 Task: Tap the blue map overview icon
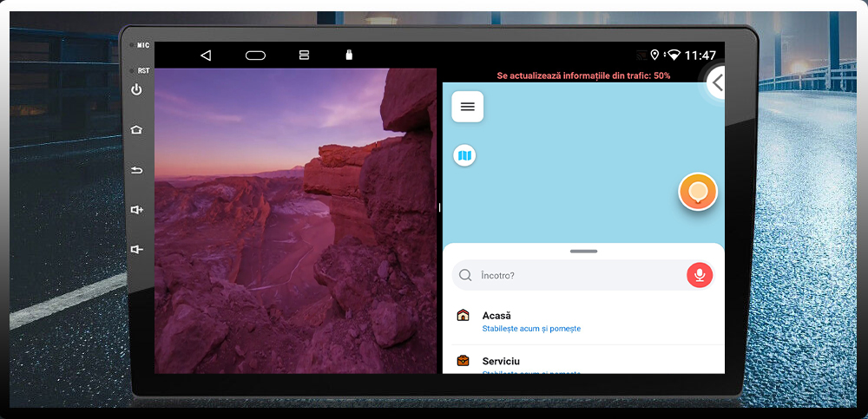coord(464,155)
